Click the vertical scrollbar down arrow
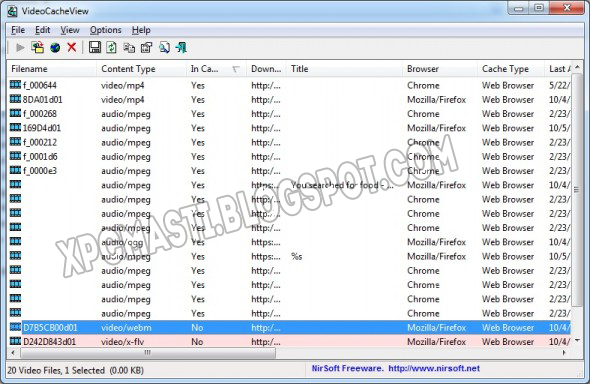Viewport: 590px width, 384px height. tap(577, 341)
